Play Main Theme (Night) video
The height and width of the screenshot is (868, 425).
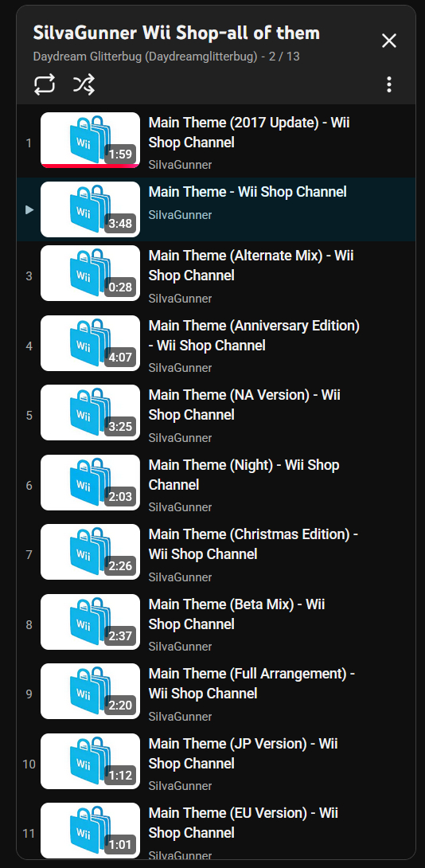click(x=244, y=475)
